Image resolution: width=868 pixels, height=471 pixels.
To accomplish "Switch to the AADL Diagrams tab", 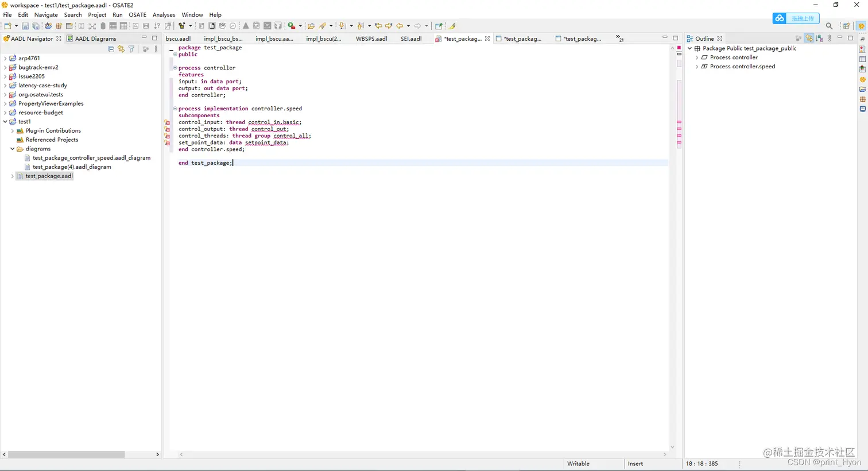I will [x=91, y=38].
